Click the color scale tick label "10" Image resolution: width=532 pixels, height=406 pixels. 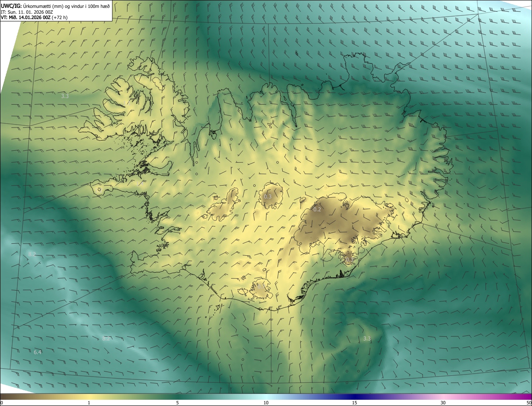(266, 403)
